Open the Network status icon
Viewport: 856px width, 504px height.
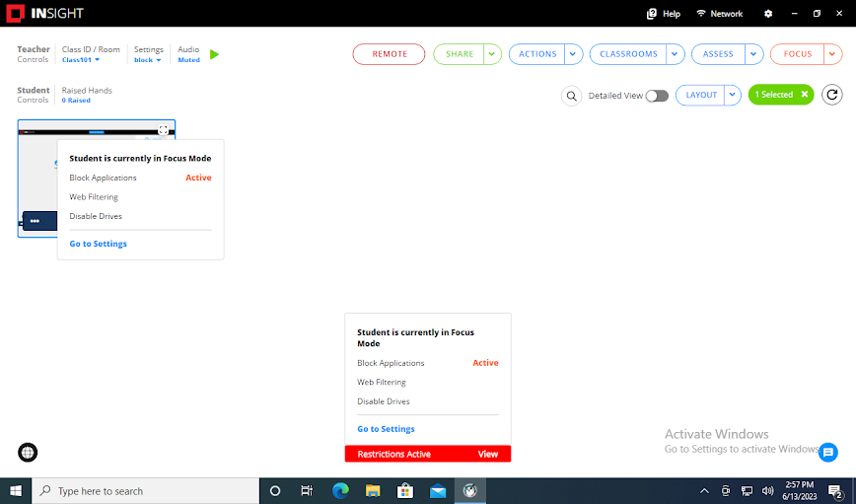[701, 13]
